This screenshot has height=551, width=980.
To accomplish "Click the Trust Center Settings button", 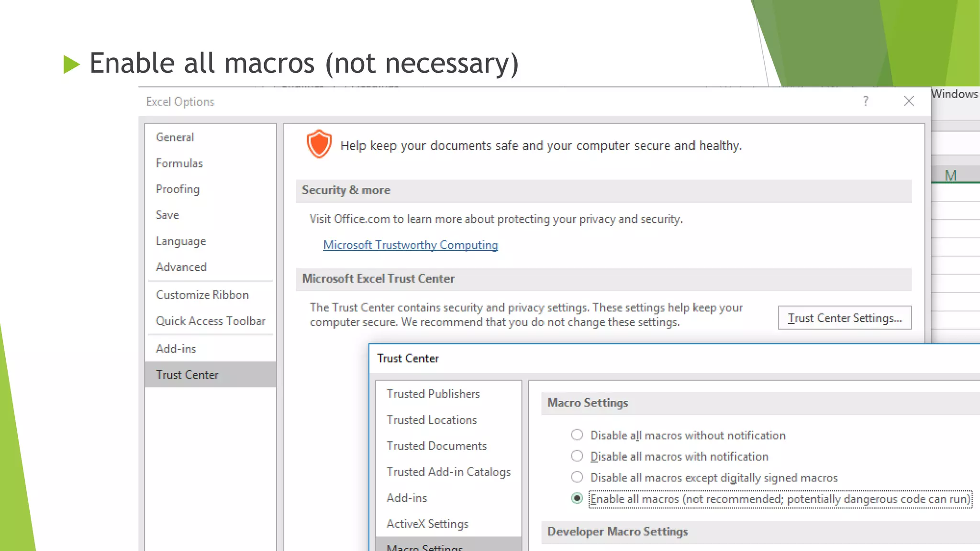I will (x=845, y=318).
